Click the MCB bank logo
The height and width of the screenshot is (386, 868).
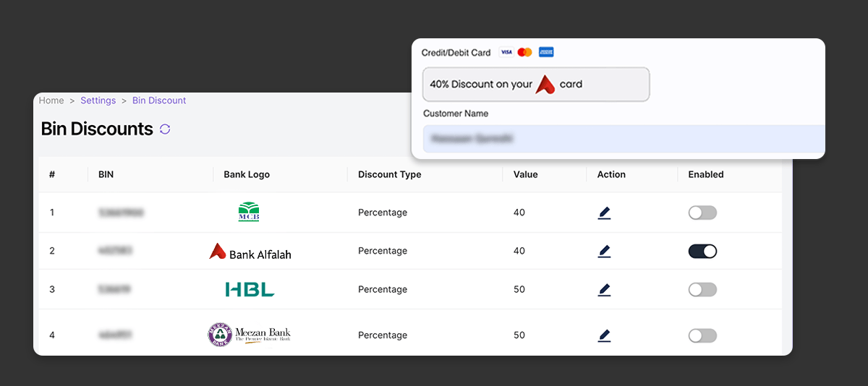pos(249,213)
